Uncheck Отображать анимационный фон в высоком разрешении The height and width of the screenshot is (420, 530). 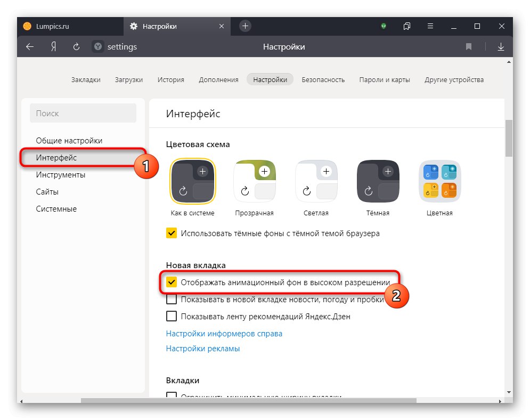tap(172, 282)
